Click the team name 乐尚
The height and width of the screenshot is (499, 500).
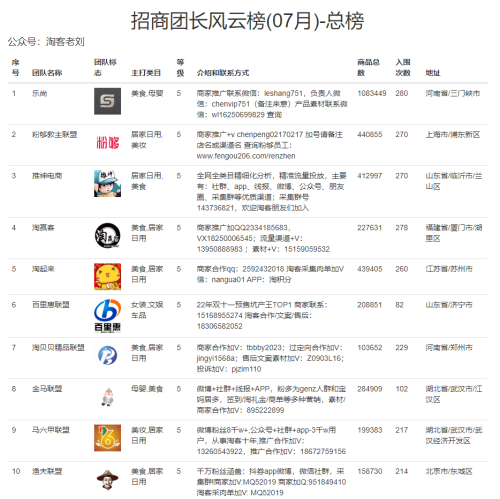39,93
